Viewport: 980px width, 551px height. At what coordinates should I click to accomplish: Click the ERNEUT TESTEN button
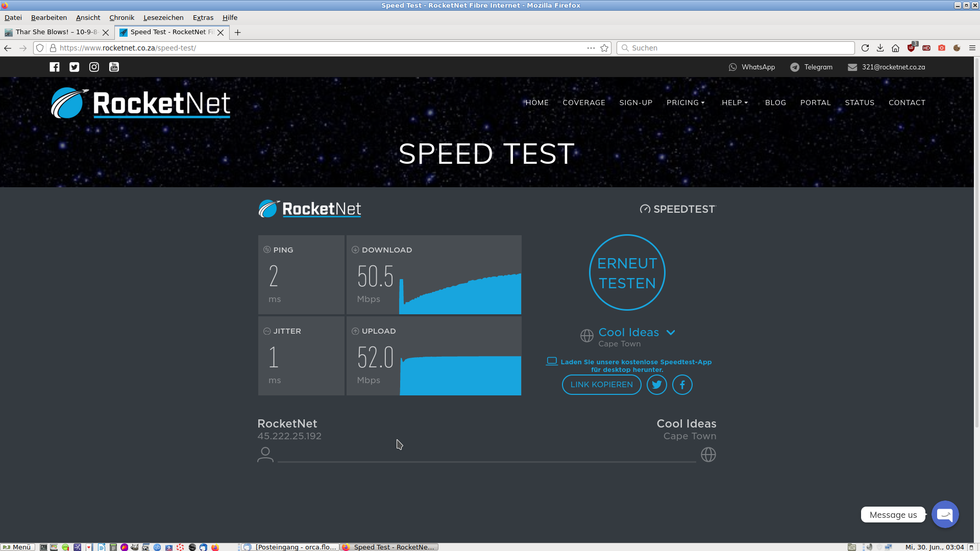click(627, 272)
